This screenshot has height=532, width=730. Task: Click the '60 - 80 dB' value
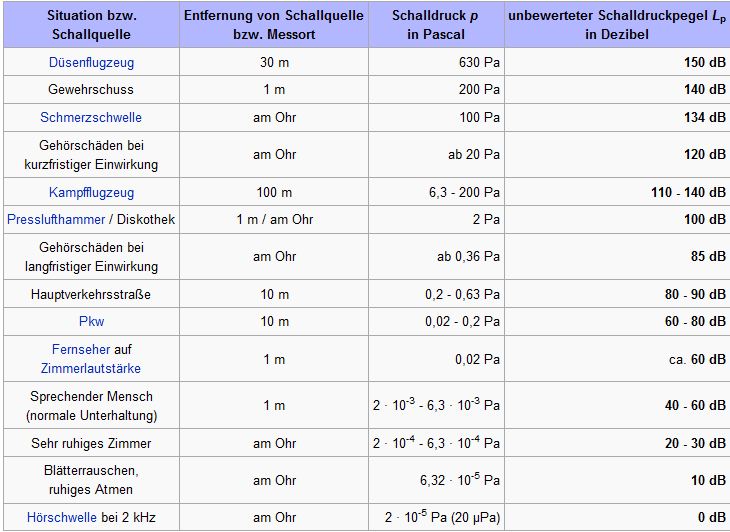695,321
